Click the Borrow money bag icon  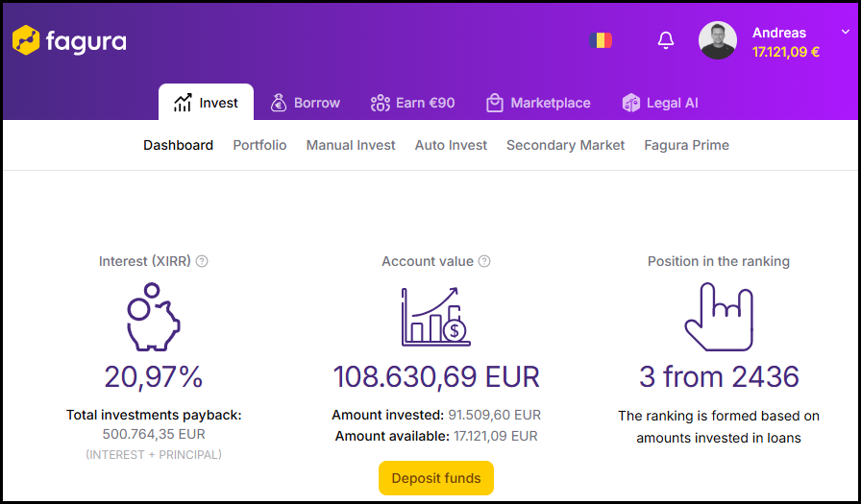click(x=279, y=103)
